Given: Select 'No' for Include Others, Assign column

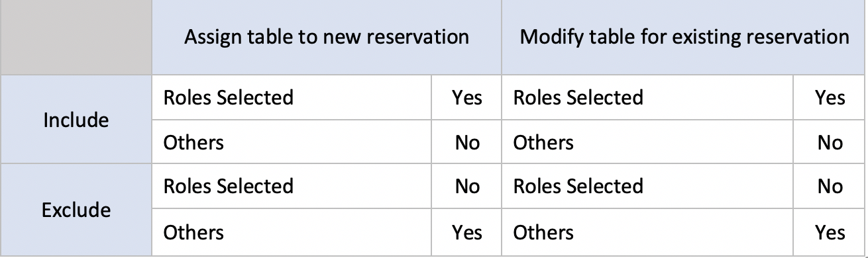Looking at the screenshot, I should tap(466, 142).
